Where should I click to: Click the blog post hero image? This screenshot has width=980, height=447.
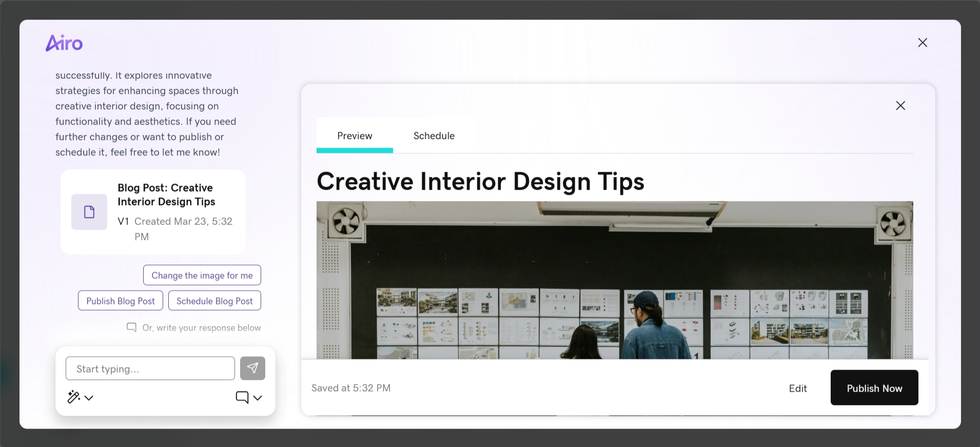point(615,280)
